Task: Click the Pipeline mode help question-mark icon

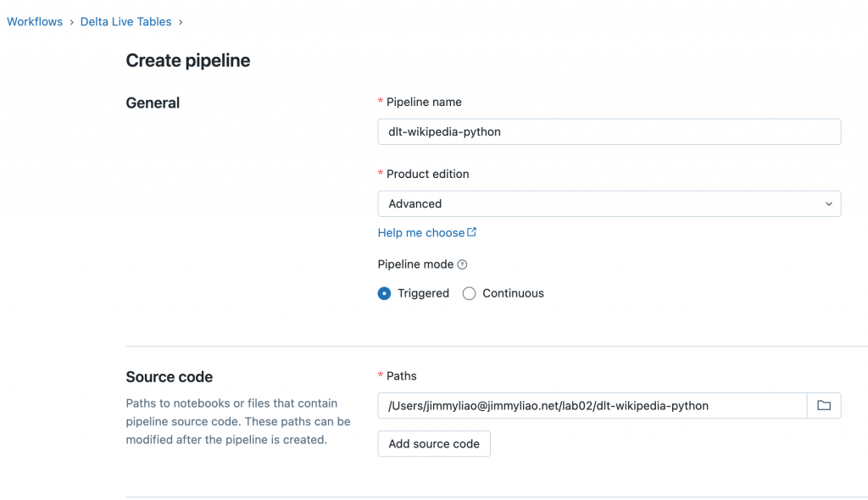Action: pyautogui.click(x=462, y=264)
